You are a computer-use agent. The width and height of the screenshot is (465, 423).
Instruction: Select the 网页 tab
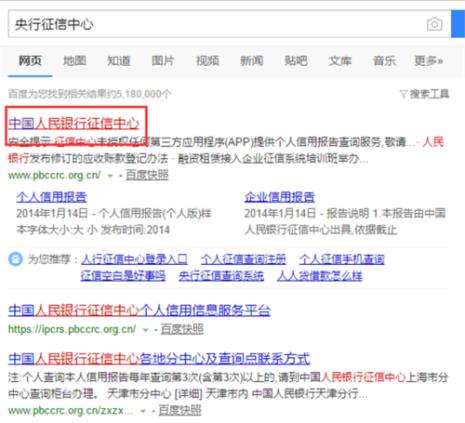(30, 61)
